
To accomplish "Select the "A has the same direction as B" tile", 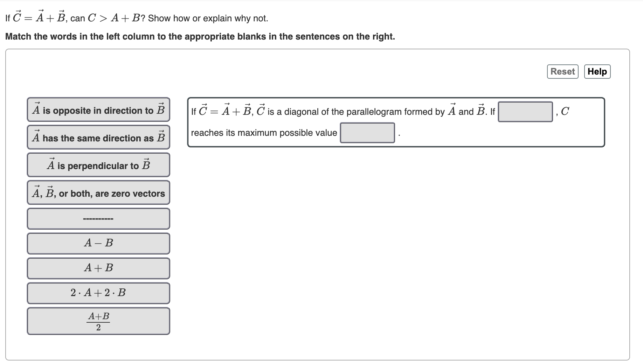I will pos(98,137).
